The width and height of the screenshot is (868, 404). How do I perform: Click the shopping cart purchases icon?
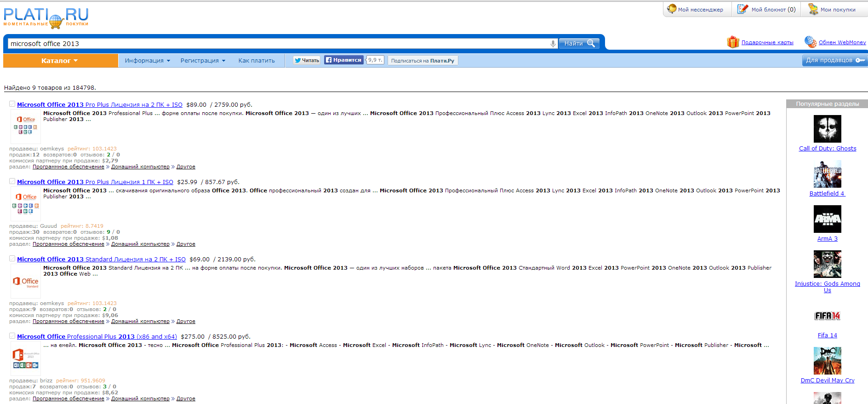pyautogui.click(x=813, y=9)
